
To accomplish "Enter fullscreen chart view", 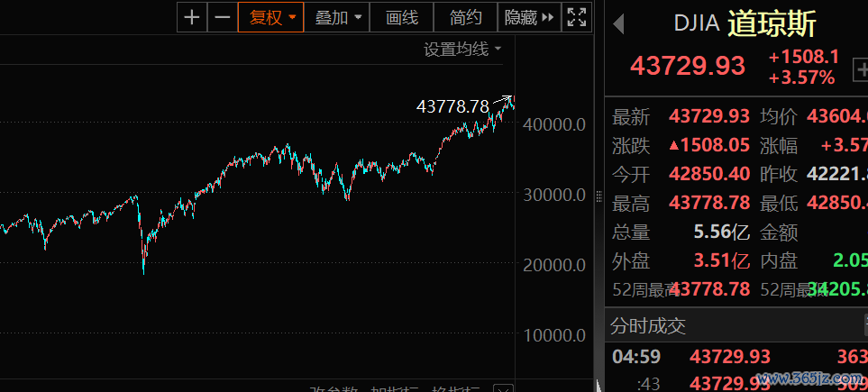I will click(x=577, y=16).
